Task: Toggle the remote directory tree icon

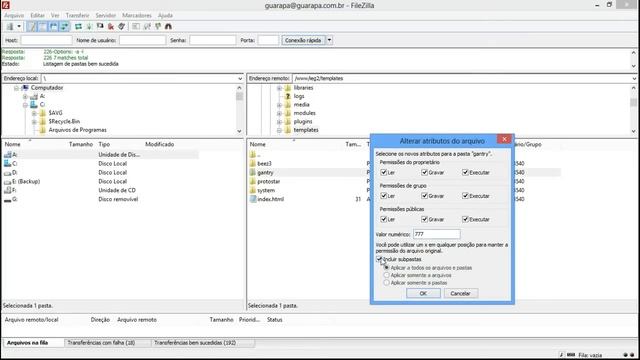Action: point(53,27)
